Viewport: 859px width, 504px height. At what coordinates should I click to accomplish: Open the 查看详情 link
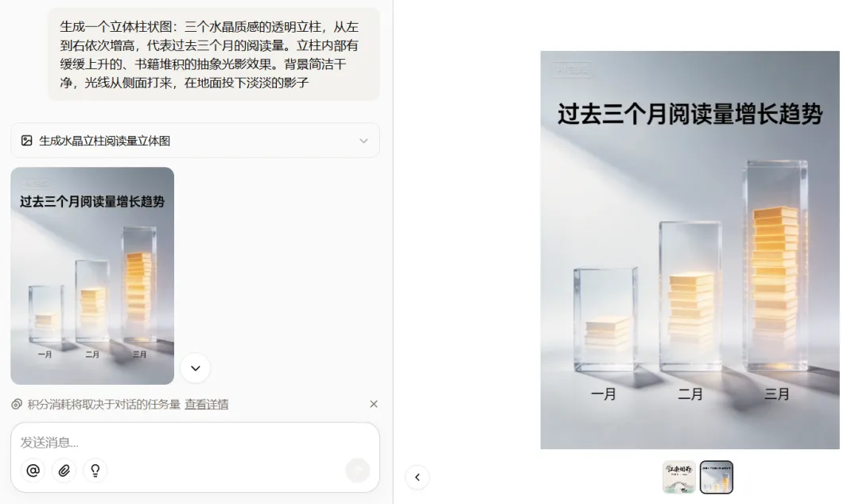pos(207,405)
